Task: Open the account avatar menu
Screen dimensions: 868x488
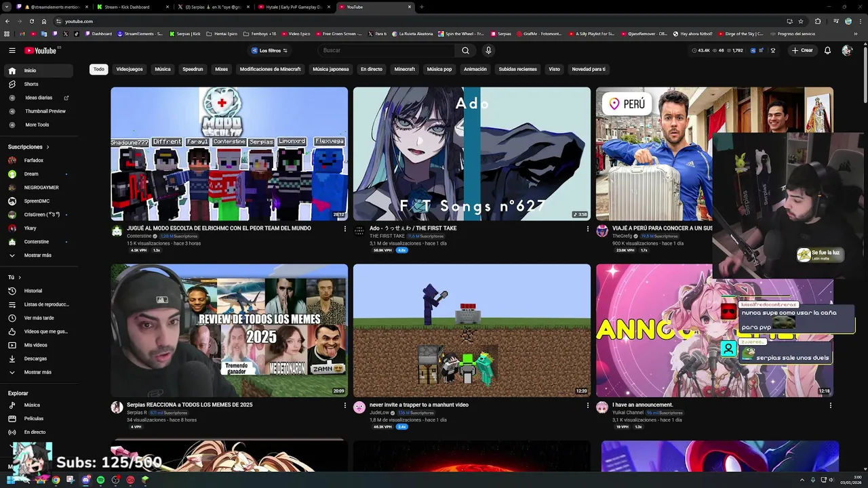Action: tap(846, 50)
